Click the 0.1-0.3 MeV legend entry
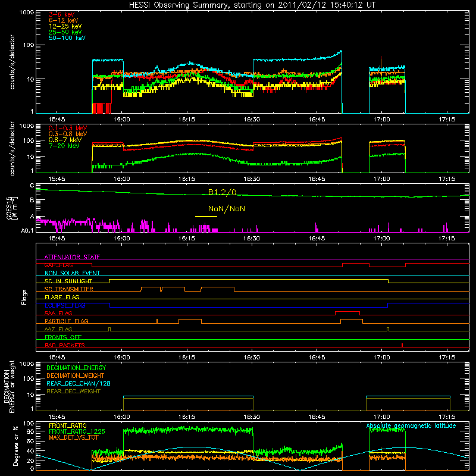 [68, 128]
